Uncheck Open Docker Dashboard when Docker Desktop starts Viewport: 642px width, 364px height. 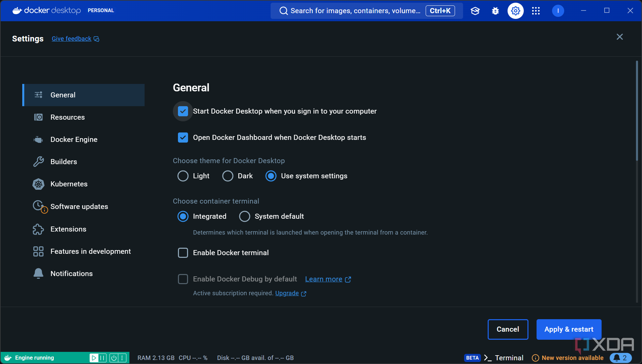pos(183,138)
